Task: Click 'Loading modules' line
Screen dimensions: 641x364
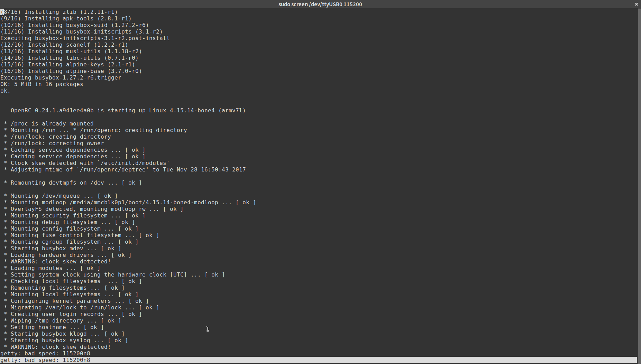Action: 52,268
